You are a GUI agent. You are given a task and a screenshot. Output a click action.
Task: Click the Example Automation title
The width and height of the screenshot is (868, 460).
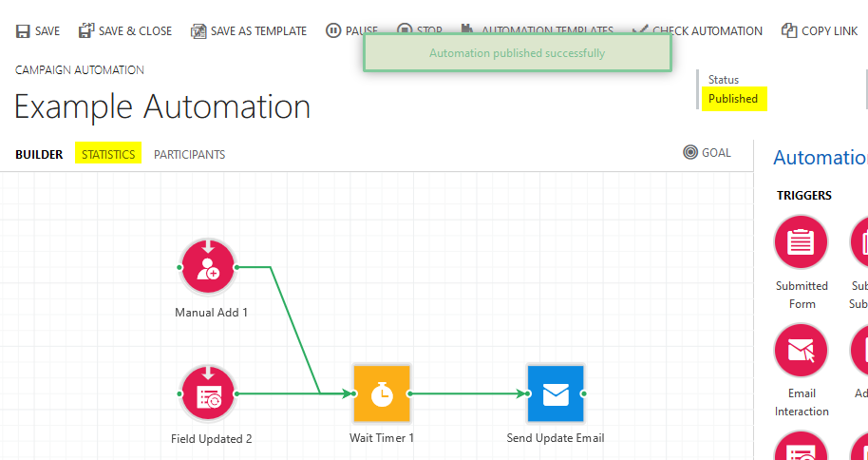coord(162,106)
